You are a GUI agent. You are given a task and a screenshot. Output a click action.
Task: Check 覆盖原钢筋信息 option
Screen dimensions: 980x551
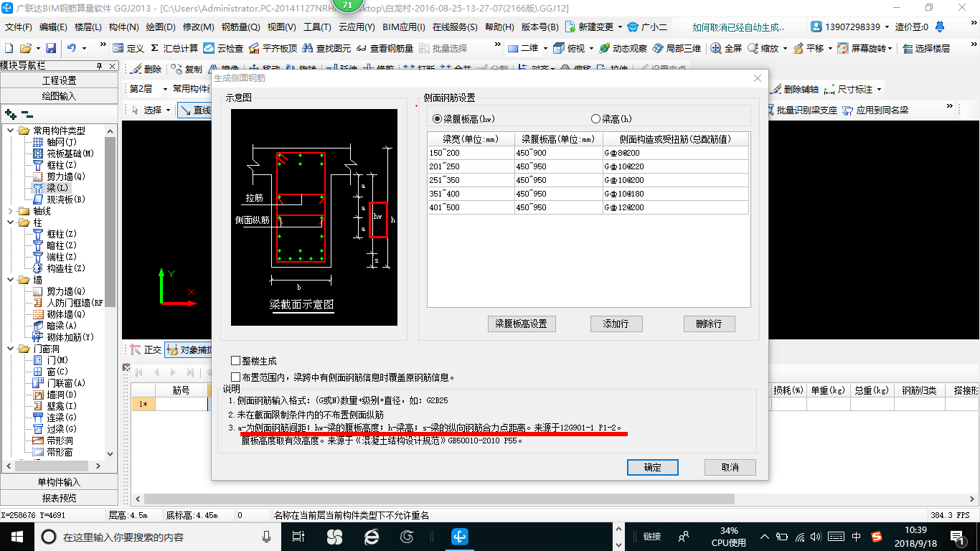click(236, 377)
